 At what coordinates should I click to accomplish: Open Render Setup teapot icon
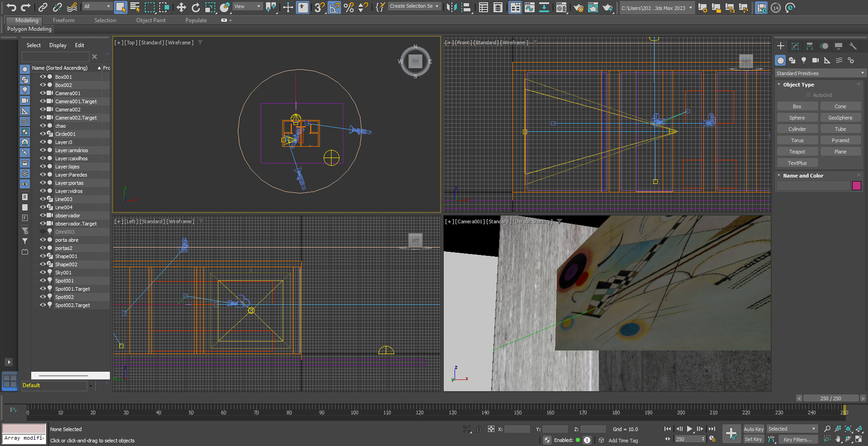578,7
